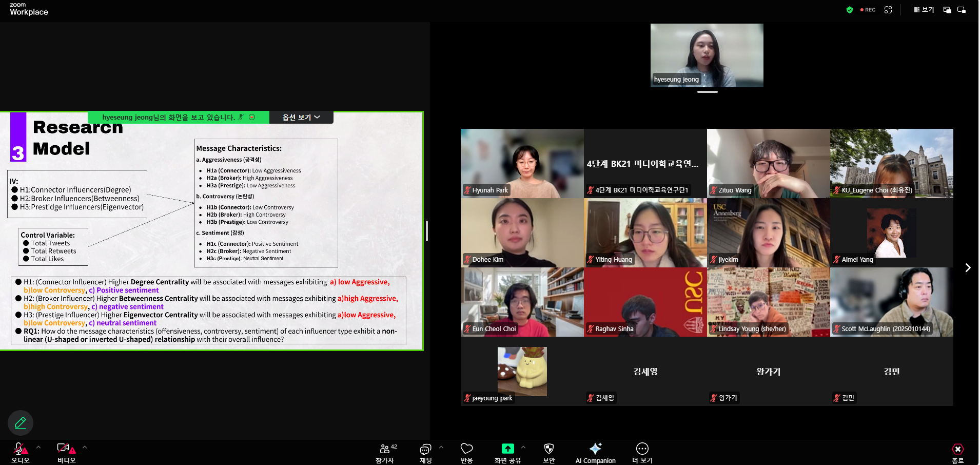Expand audio options caret beside 오디오
Screen dimensions: 980x465
(x=38, y=447)
